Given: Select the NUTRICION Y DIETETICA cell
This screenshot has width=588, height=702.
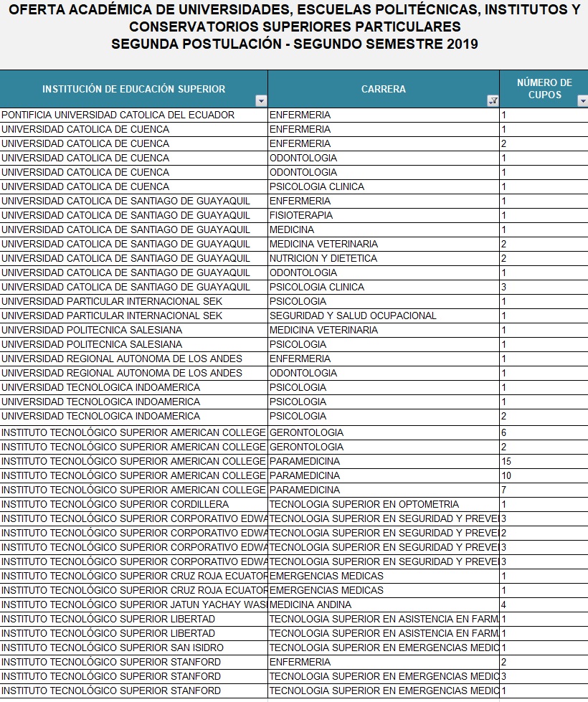Looking at the screenshot, I should [384, 258].
